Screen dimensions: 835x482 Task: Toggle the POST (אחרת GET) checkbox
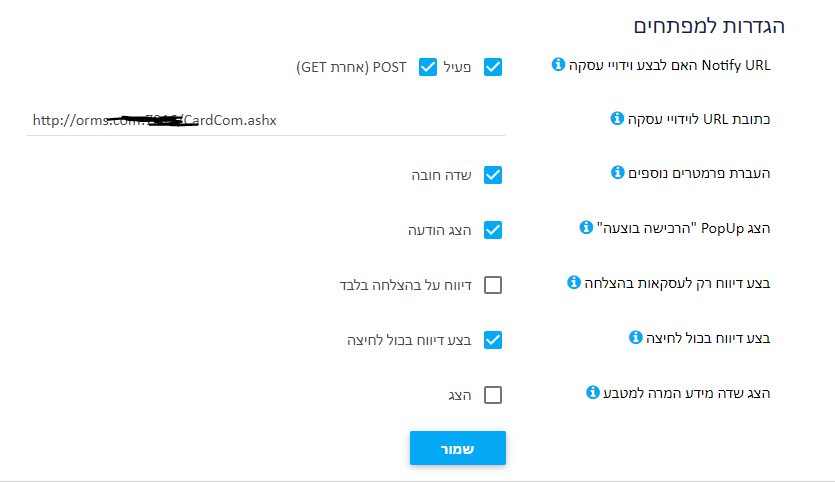(x=428, y=67)
